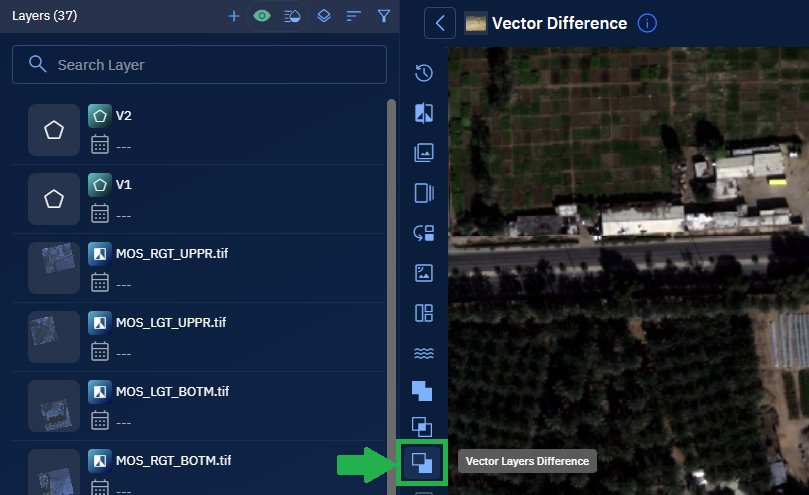
Task: Click the MOS_RGT_UPPR.tif layer name
Action: (172, 253)
